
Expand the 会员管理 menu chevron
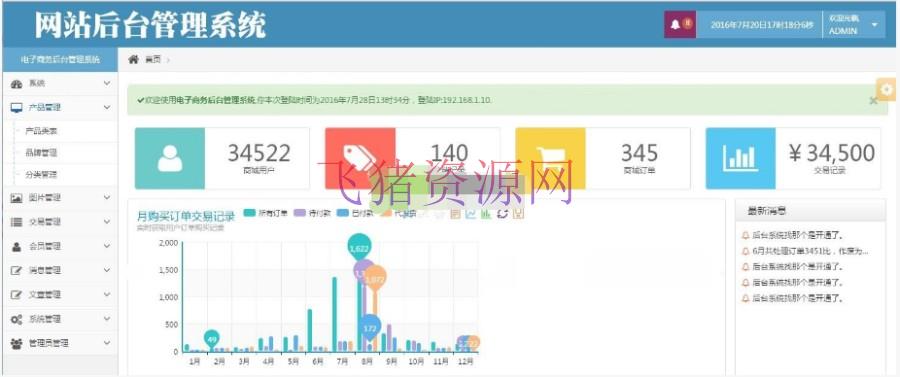tap(107, 246)
